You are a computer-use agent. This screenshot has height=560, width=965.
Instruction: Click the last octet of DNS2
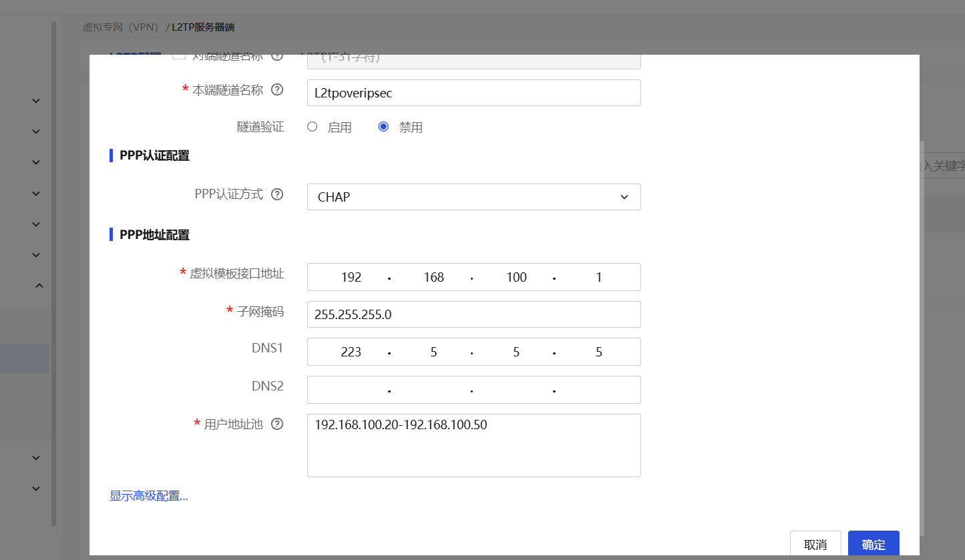(599, 390)
